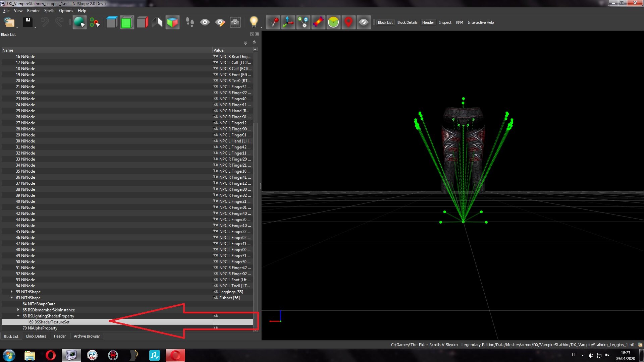
Task: Select the 64 NiTriShapeData row
Action: coord(127,304)
